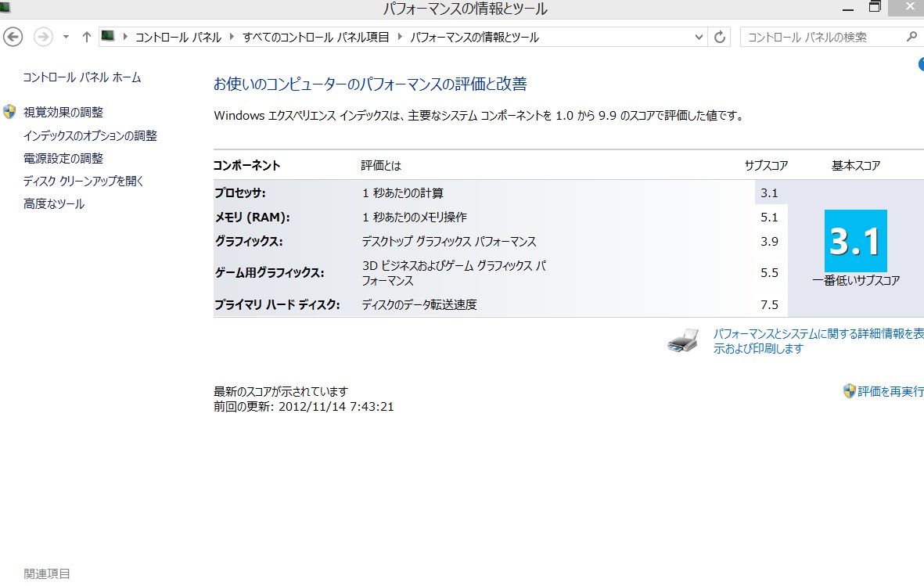Select パフォーマンスの情報とツール breadcrumb
Image resolution: width=924 pixels, height=586 pixels.
tap(474, 37)
